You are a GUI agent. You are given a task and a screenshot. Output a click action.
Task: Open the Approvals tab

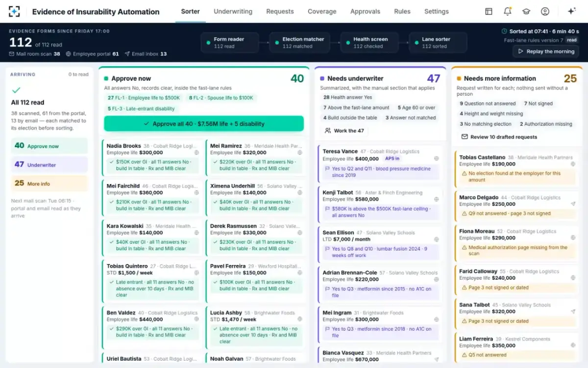click(x=365, y=11)
